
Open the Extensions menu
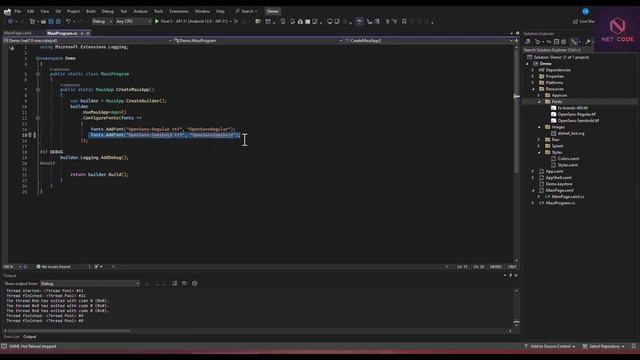(x=179, y=11)
